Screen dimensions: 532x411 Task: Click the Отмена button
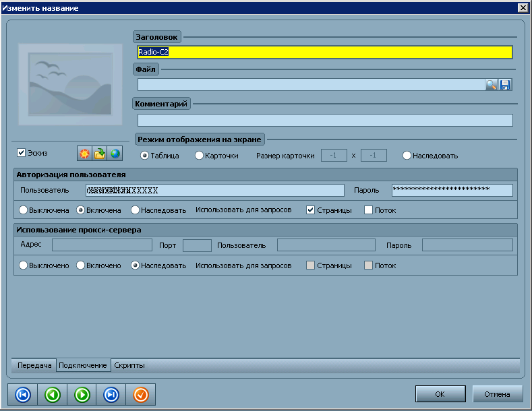pos(498,394)
